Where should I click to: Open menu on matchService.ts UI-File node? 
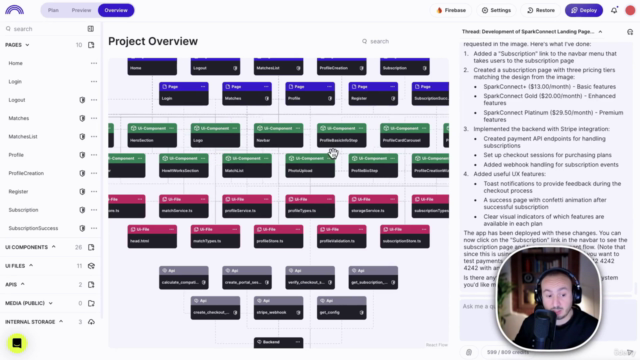click(203, 199)
